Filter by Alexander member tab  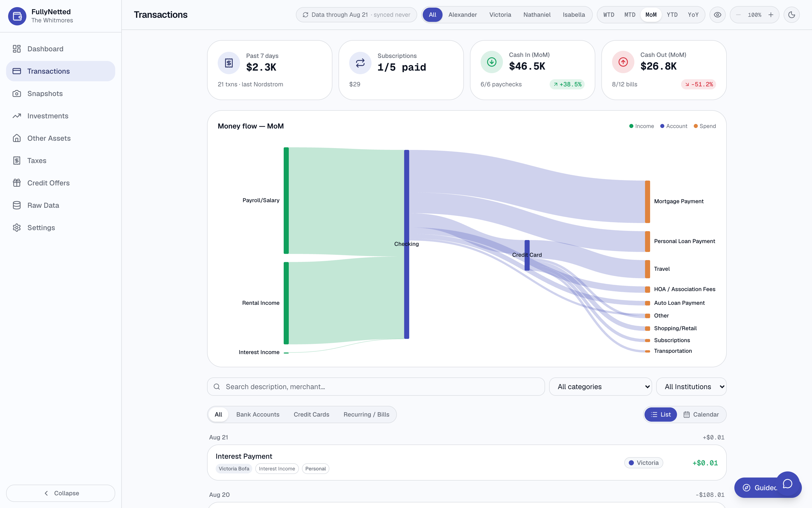[x=462, y=15]
